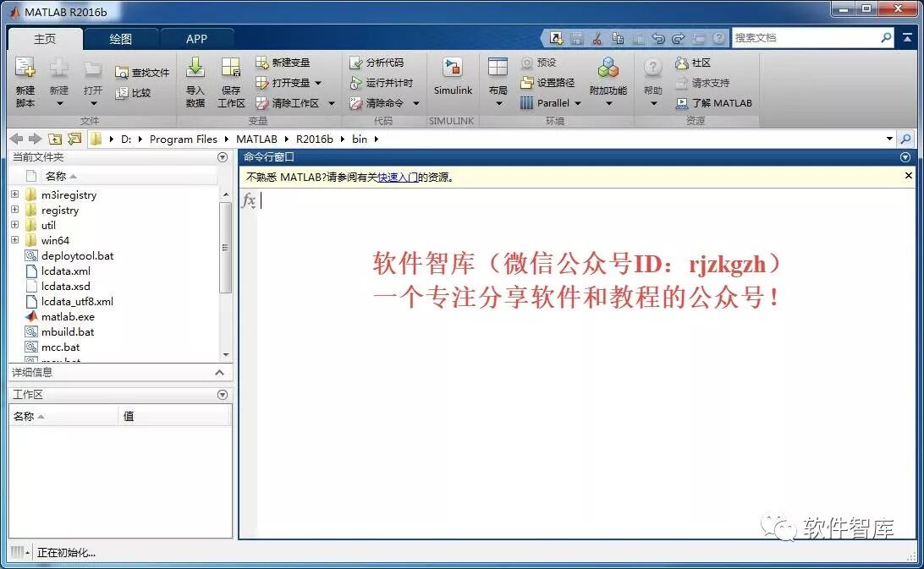The height and width of the screenshot is (569, 924).
Task: Click the Copy icon in quick access toolbar
Action: point(618,38)
